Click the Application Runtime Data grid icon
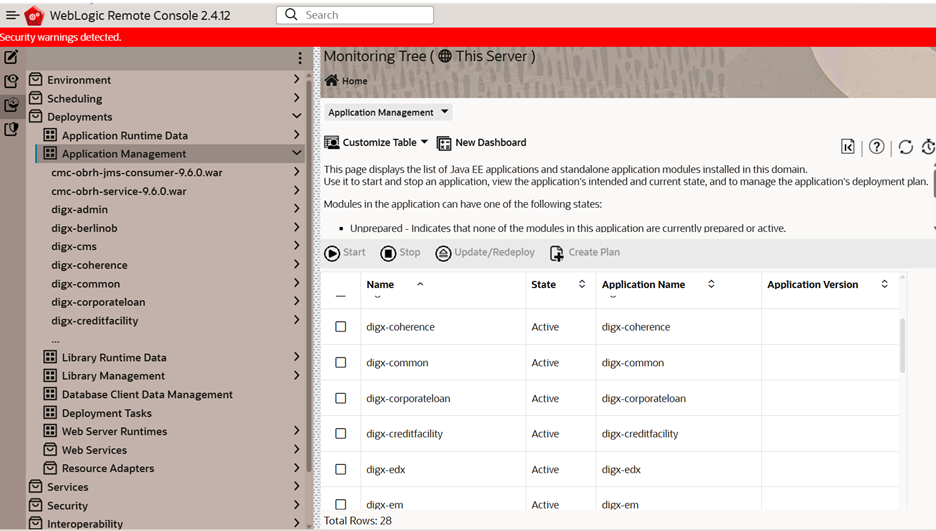The width and height of the screenshot is (936, 531). pos(50,135)
